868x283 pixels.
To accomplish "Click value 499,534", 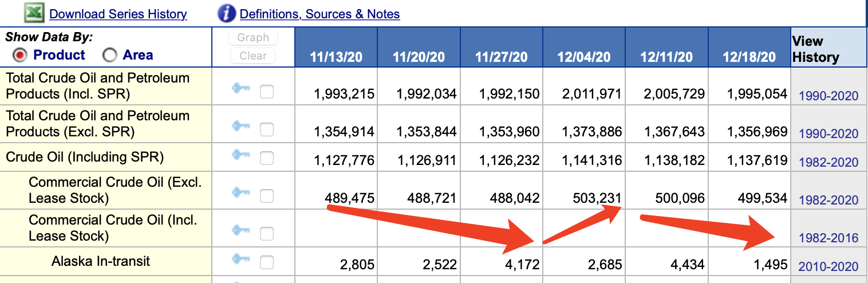I will point(762,198).
